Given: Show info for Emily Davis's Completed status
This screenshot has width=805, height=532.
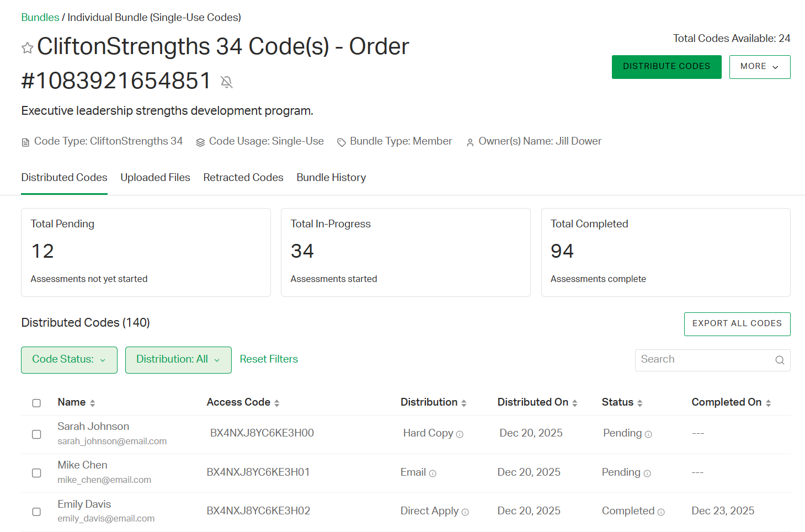Looking at the screenshot, I should 661,512.
